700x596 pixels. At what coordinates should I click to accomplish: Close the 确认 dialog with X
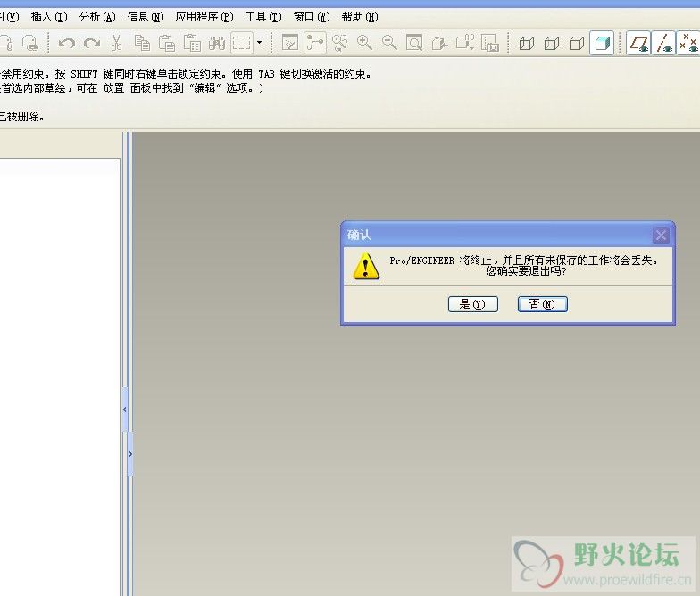pos(661,235)
